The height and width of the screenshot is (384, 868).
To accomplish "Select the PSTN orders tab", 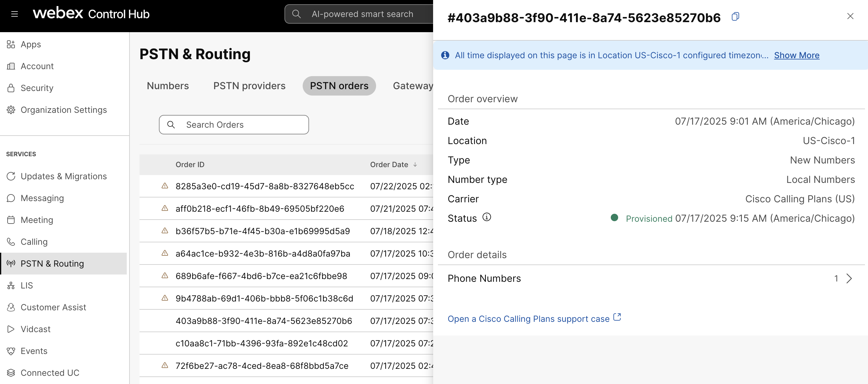I will tap(339, 86).
